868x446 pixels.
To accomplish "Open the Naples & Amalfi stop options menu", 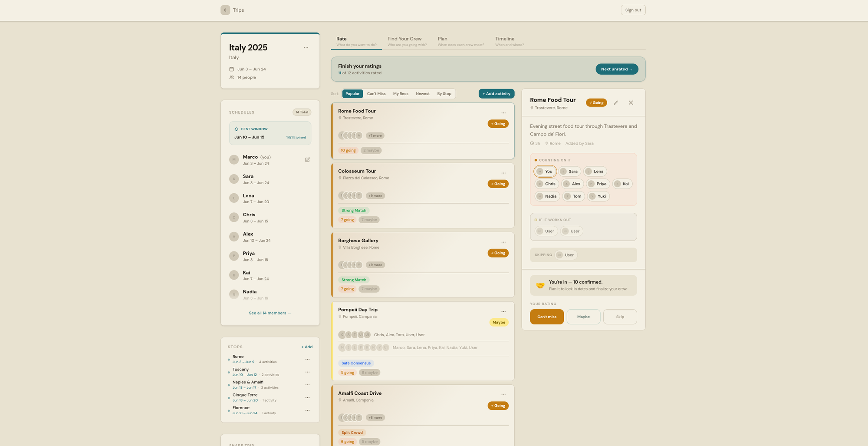I will [307, 385].
